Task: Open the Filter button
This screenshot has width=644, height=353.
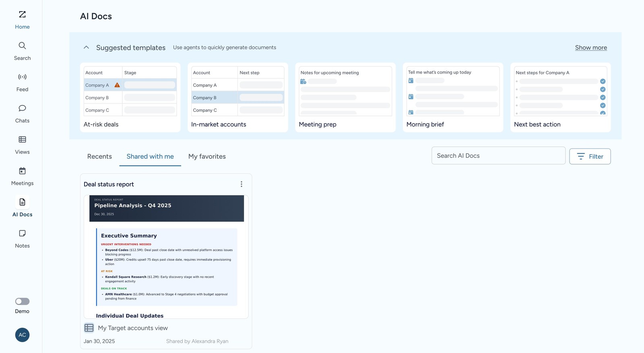Action: click(590, 156)
